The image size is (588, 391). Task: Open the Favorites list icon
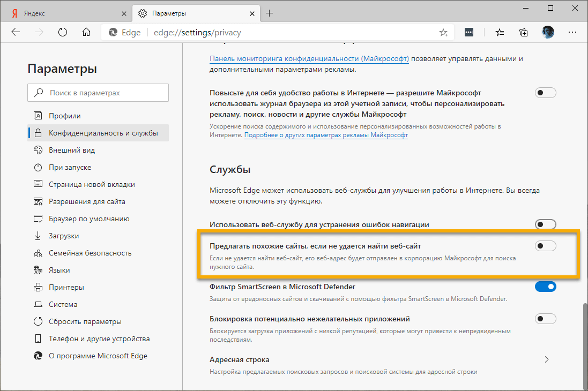[500, 32]
